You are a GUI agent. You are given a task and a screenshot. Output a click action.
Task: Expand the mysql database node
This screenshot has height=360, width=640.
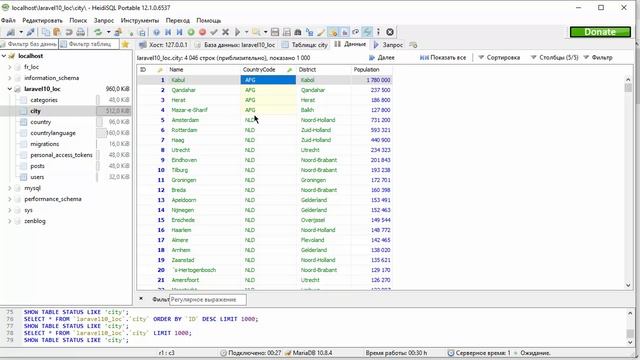point(10,188)
